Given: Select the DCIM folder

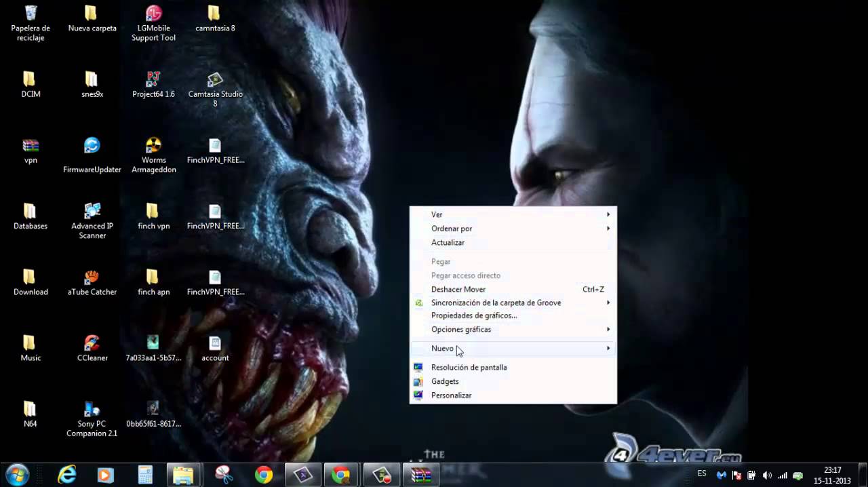Looking at the screenshot, I should coord(31,84).
